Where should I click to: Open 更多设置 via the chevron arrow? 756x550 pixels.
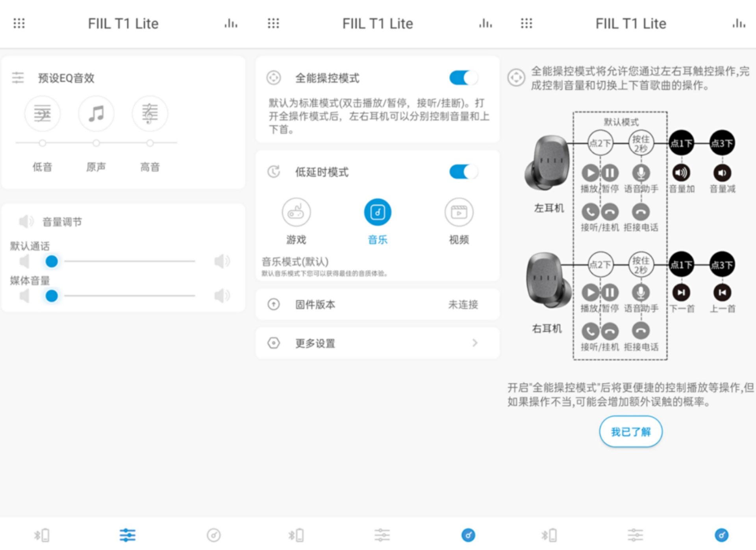[475, 343]
